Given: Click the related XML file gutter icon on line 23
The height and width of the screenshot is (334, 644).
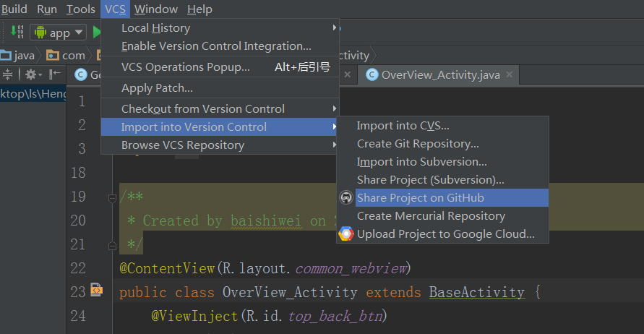Looking at the screenshot, I should click(96, 291).
